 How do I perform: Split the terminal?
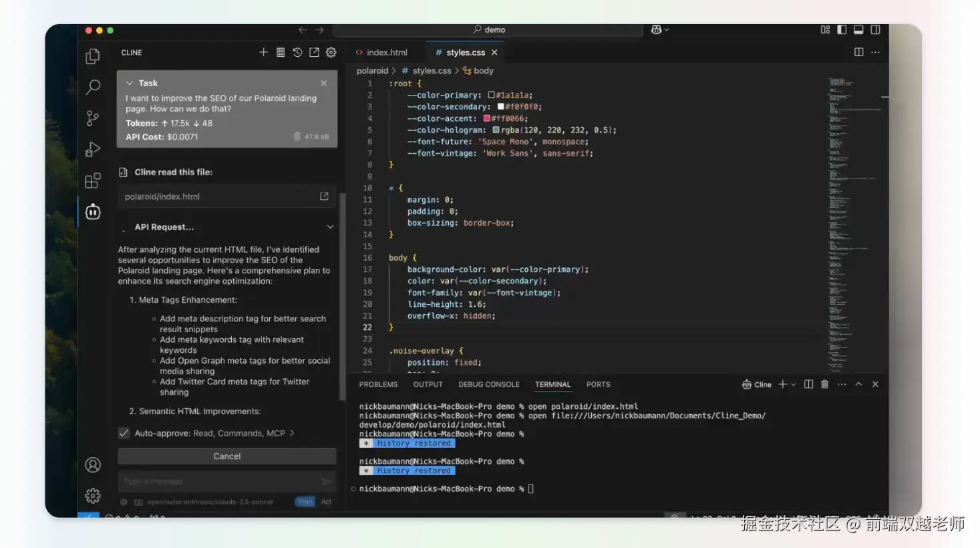pos(808,384)
